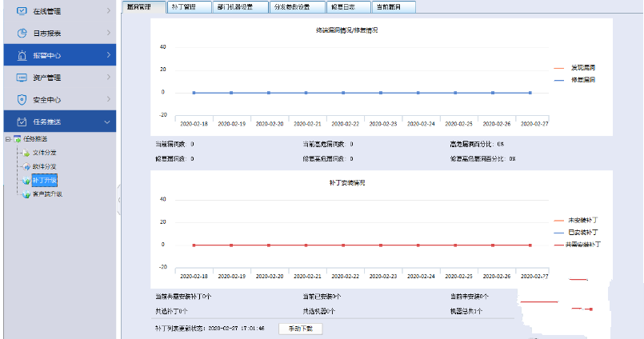The height and width of the screenshot is (339, 644).
Task: Collapse sidebar using the splitter handle
Action: pos(119,200)
